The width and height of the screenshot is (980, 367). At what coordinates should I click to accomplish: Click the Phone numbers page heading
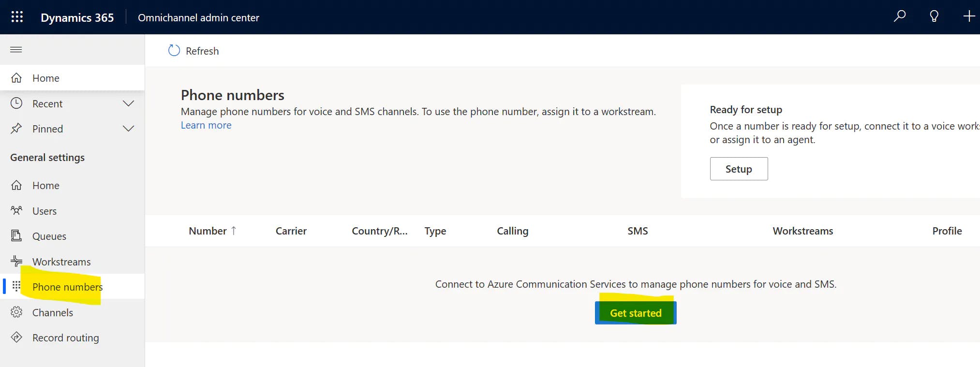pyautogui.click(x=233, y=95)
